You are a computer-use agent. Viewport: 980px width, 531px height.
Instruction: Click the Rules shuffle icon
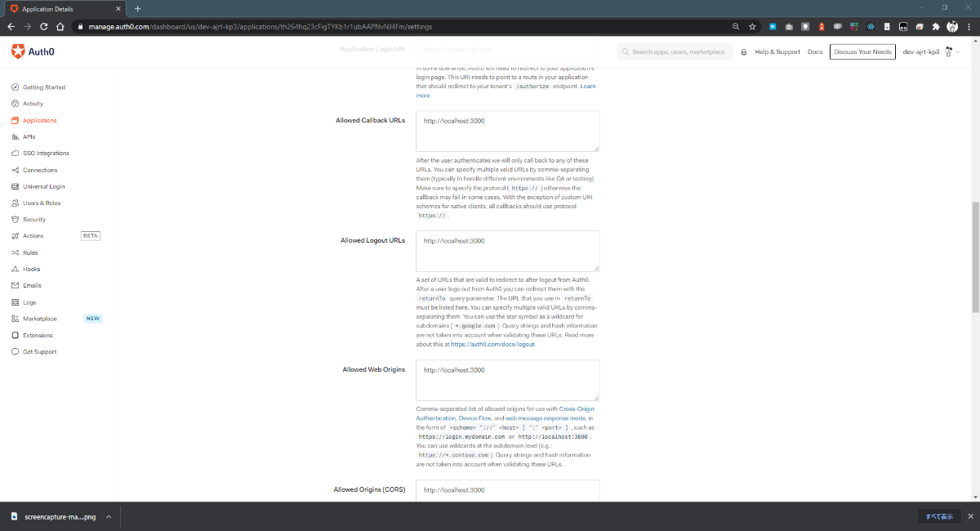click(x=16, y=252)
